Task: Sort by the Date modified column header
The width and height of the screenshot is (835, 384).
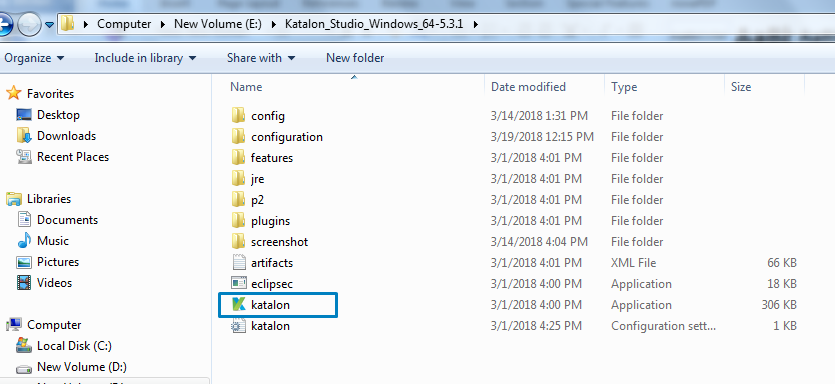Action: (528, 87)
